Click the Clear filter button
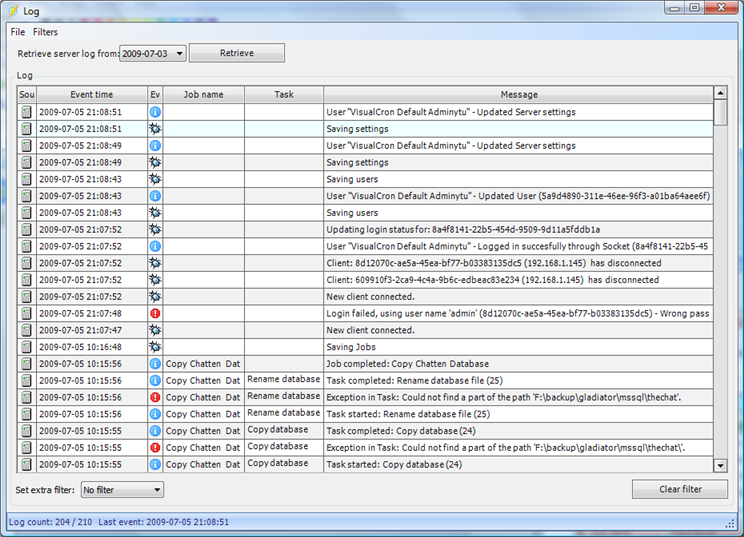The image size is (744, 537). click(680, 489)
